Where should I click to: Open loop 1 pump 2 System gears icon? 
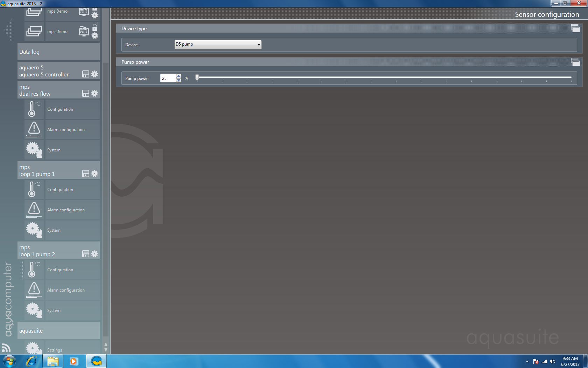(x=34, y=310)
